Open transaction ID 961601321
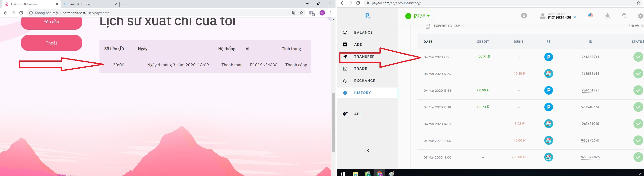This screenshot has height=176, width=644. point(590,90)
